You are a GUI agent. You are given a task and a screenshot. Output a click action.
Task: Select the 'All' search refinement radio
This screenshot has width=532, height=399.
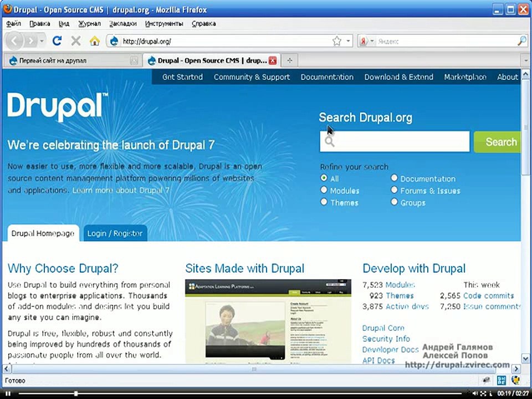pyautogui.click(x=324, y=178)
